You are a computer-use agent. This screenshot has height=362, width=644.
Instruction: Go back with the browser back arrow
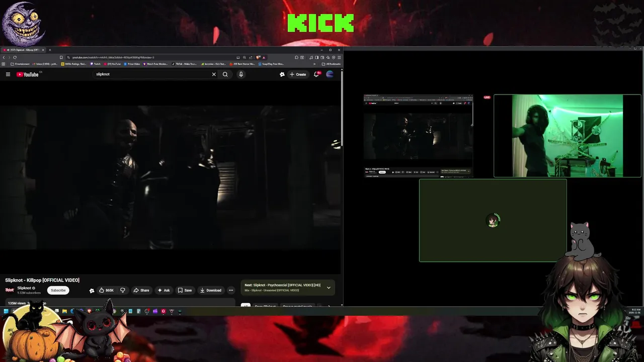point(4,57)
